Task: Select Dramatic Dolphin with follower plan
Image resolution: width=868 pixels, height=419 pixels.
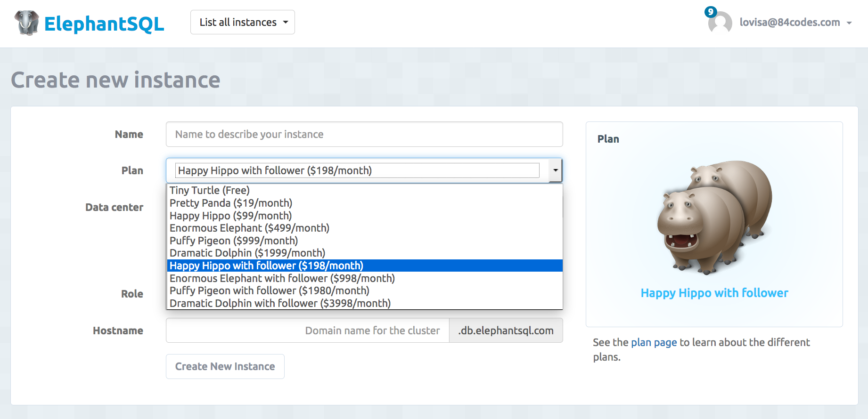Action: point(280,303)
